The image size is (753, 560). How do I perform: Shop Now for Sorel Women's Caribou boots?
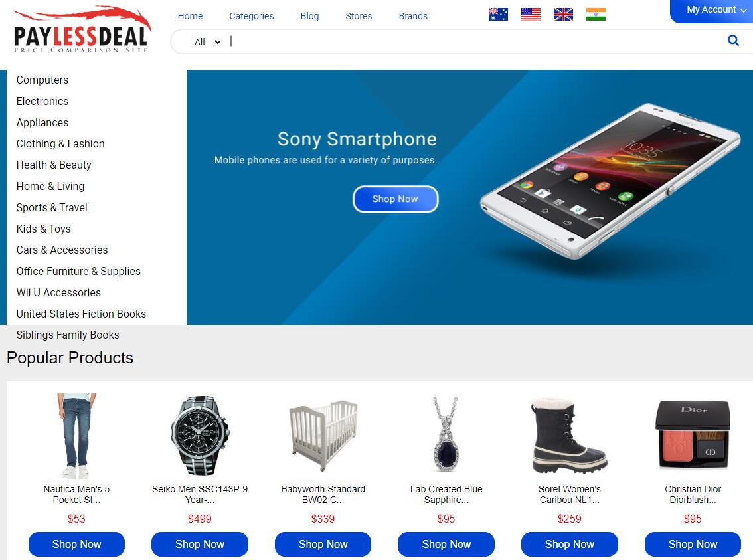(x=570, y=544)
